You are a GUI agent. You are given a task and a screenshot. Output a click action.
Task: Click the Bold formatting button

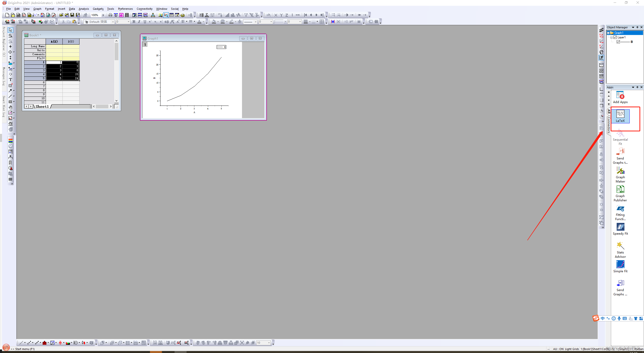click(134, 22)
